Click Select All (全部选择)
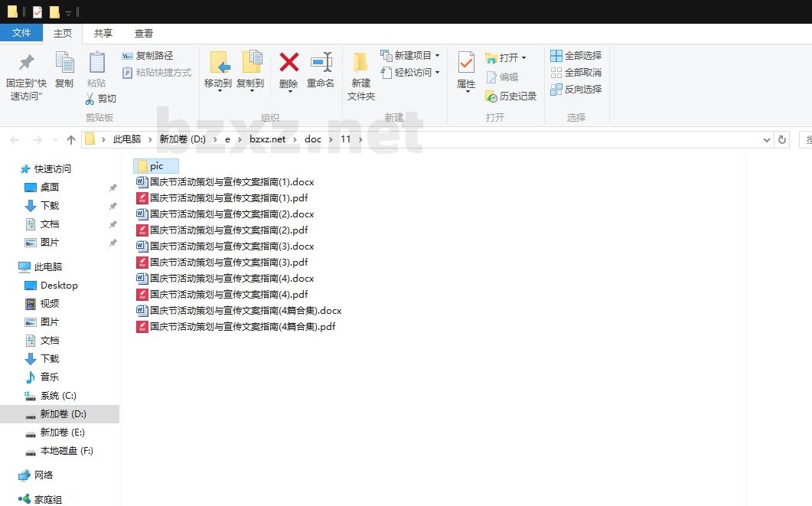Image resolution: width=812 pixels, height=506 pixels. [576, 56]
